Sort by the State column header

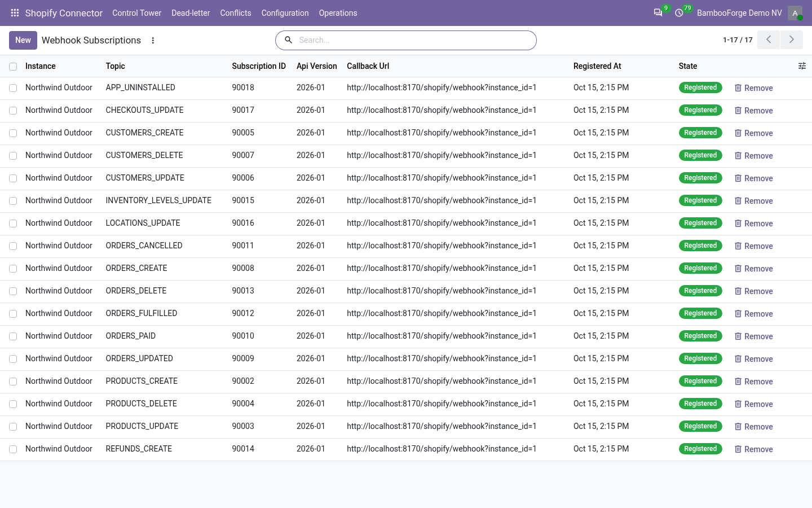click(688, 66)
